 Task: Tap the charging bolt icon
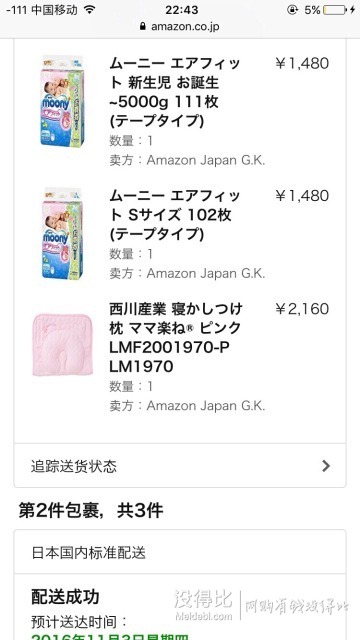pyautogui.click(x=352, y=10)
